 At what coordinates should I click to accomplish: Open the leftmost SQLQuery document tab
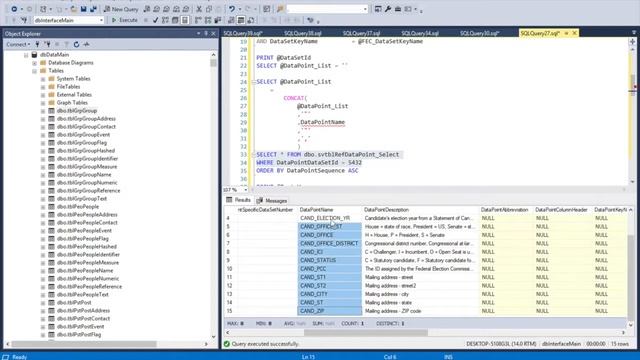point(243,33)
